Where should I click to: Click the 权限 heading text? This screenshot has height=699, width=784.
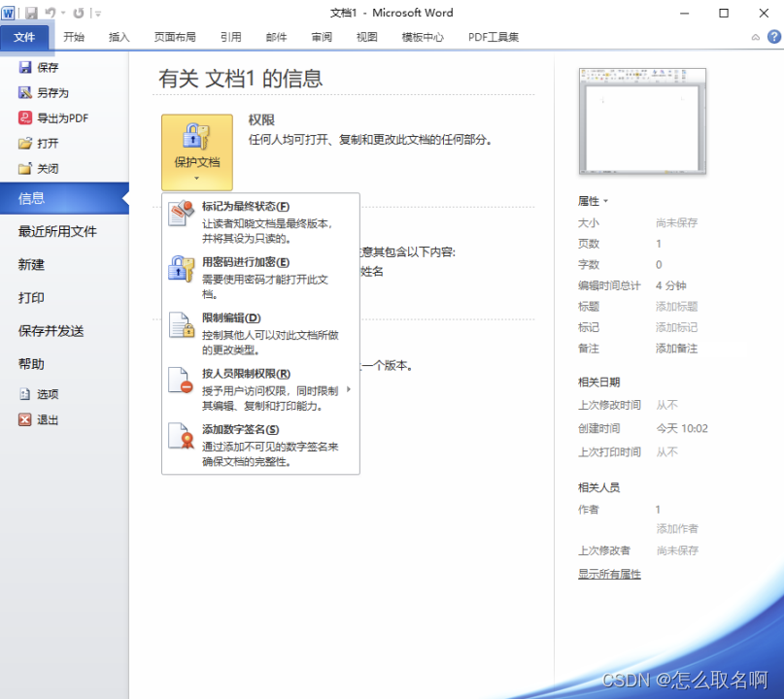click(261, 120)
